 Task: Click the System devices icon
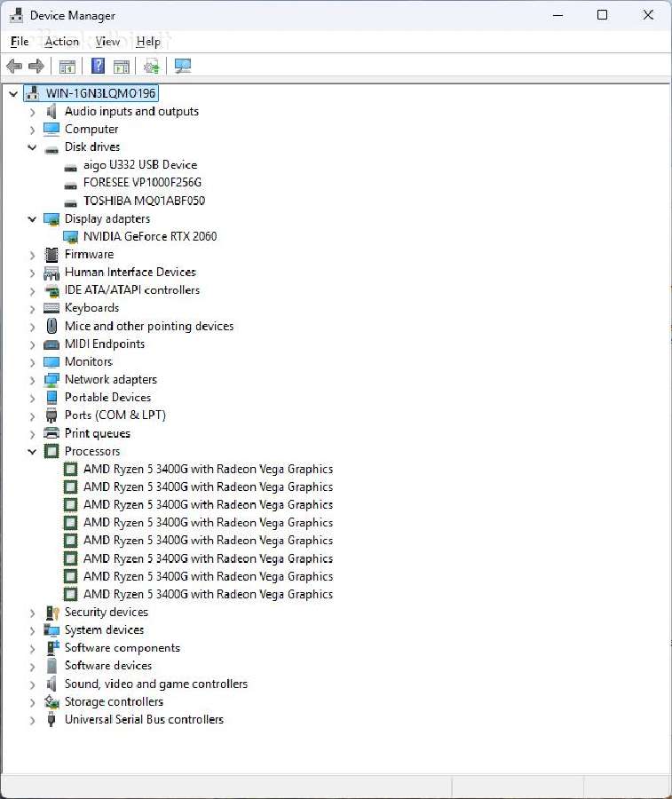coord(51,629)
